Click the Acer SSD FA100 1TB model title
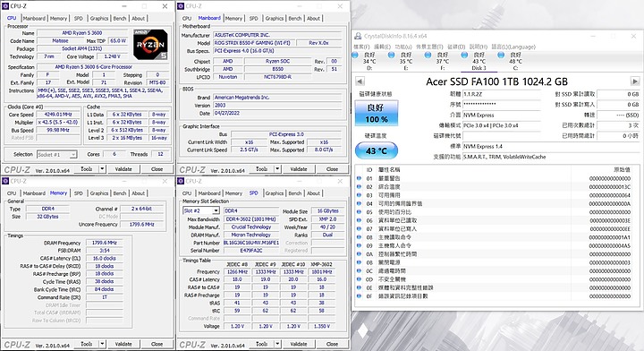 pos(497,81)
